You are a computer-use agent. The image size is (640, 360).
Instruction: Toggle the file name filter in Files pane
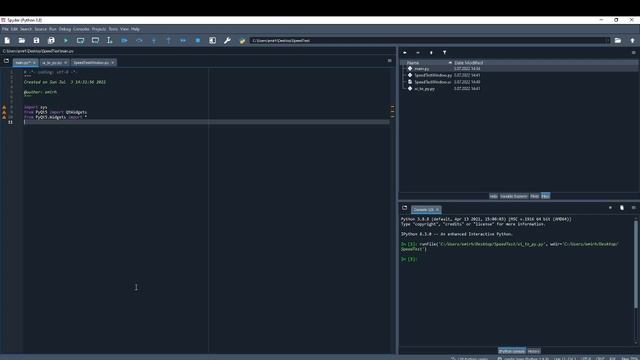(x=444, y=53)
